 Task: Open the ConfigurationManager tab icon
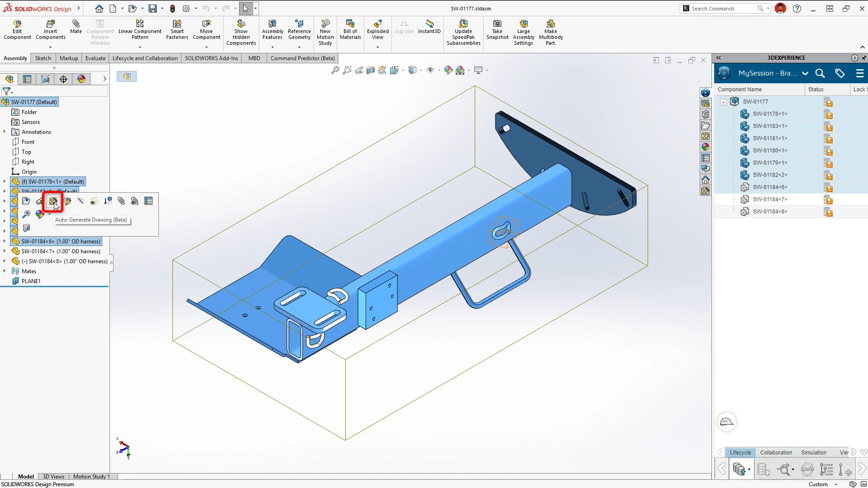pos(45,79)
